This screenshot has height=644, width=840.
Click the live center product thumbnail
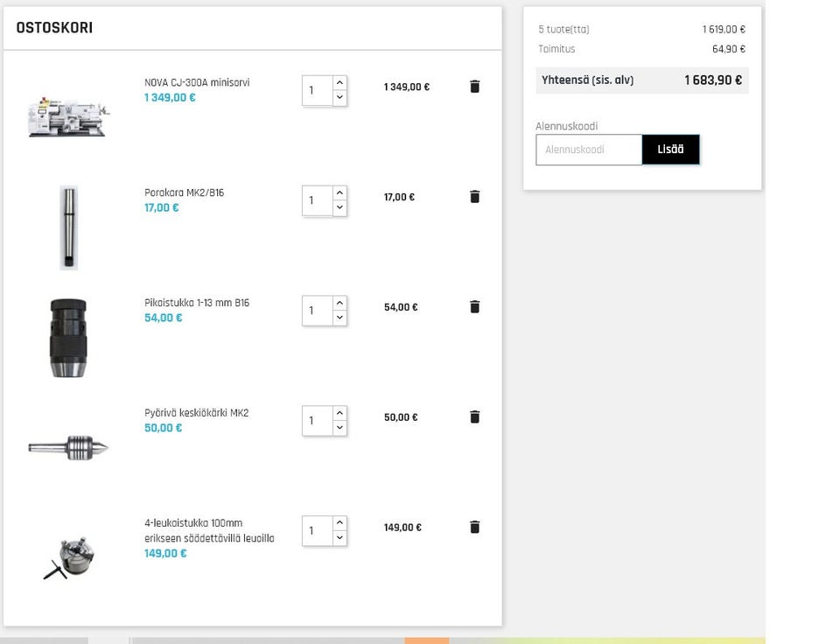pos(68,447)
